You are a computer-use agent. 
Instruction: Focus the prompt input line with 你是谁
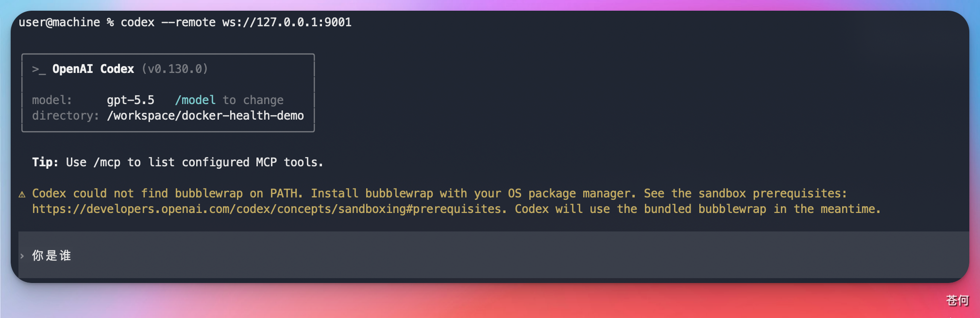tap(493, 255)
